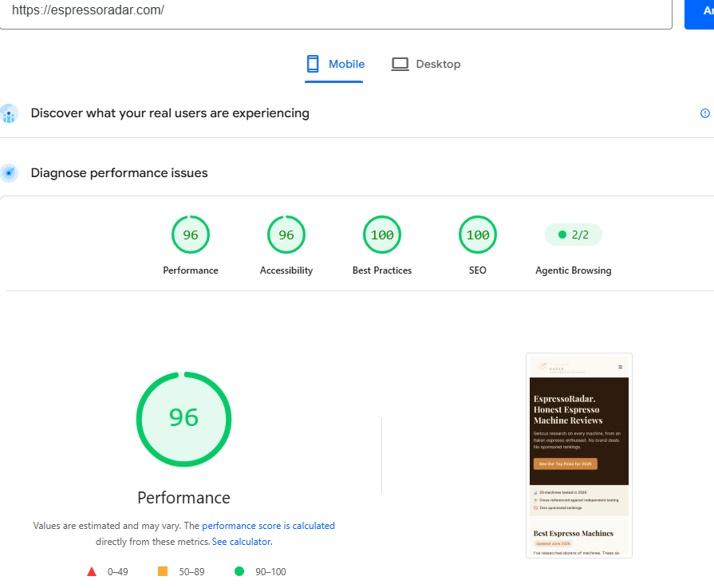714x588 pixels.
Task: Select the Mobile phone icon
Action: 313,64
